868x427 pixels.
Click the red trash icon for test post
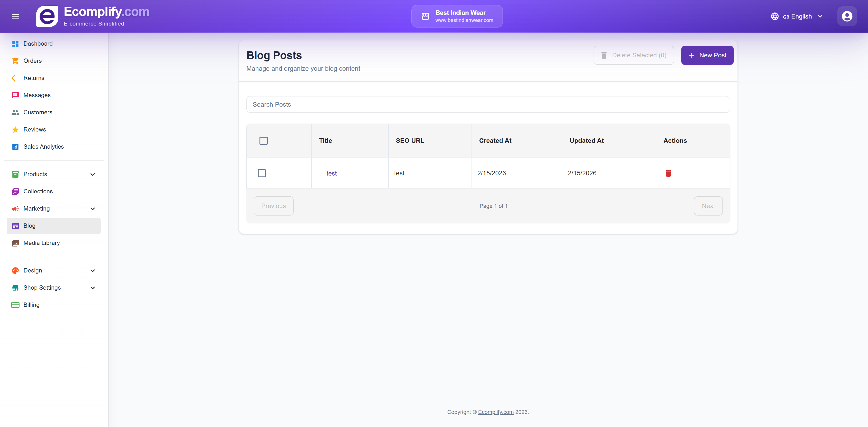(x=668, y=173)
